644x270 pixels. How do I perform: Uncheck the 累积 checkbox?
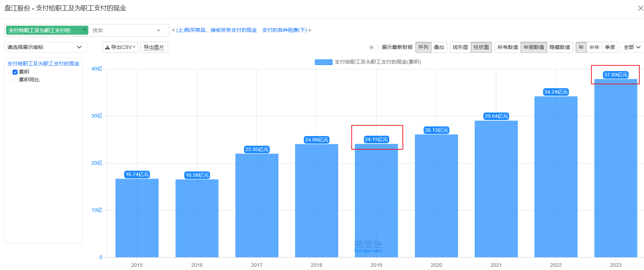pyautogui.click(x=15, y=72)
